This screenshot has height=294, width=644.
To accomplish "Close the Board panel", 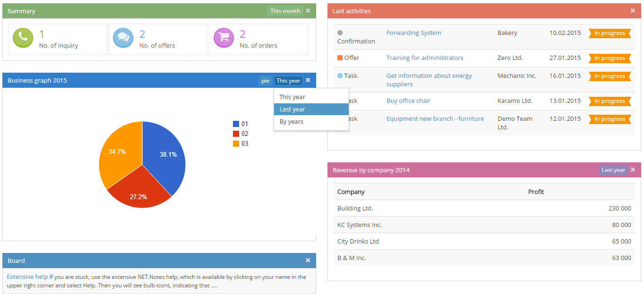I will click(308, 260).
